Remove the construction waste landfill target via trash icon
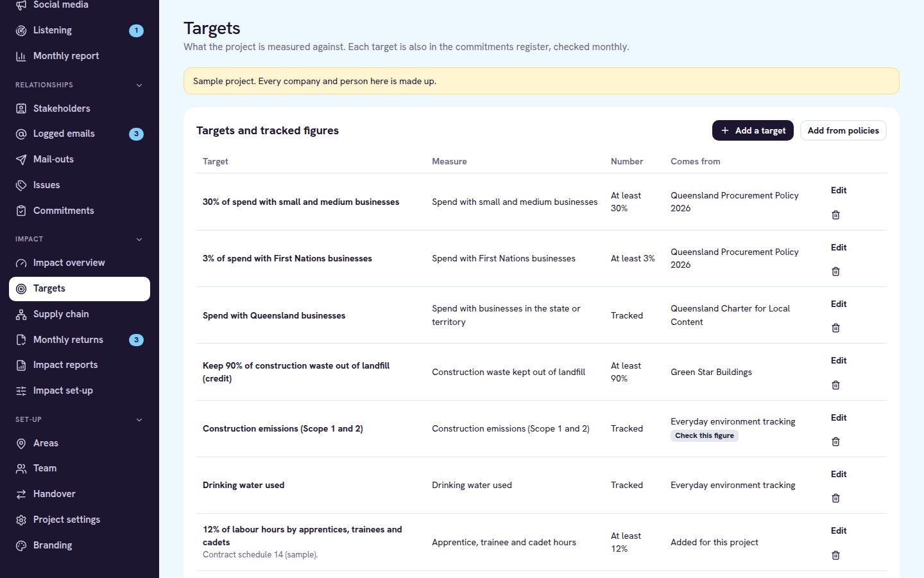Image resolution: width=924 pixels, height=578 pixels. pos(835,385)
